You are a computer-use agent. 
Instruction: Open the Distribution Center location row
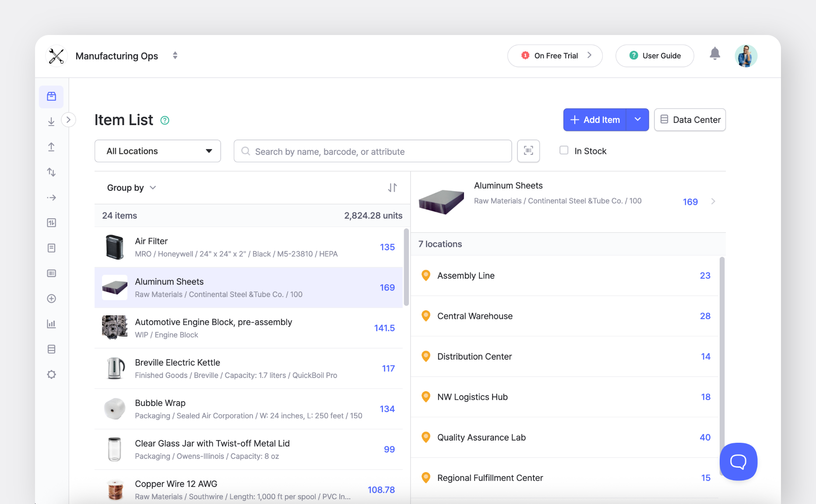pos(565,357)
